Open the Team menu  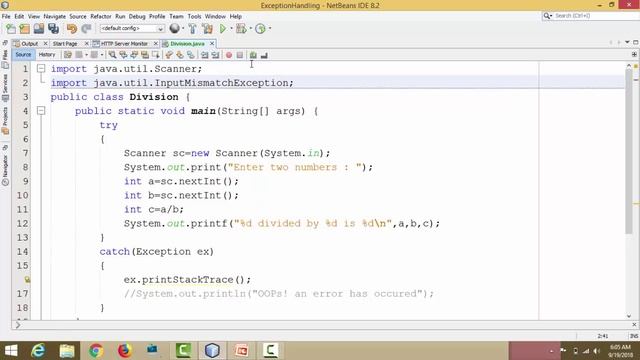click(176, 16)
